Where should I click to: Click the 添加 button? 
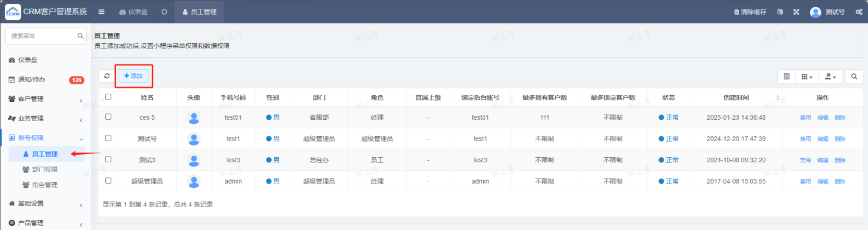(x=133, y=76)
